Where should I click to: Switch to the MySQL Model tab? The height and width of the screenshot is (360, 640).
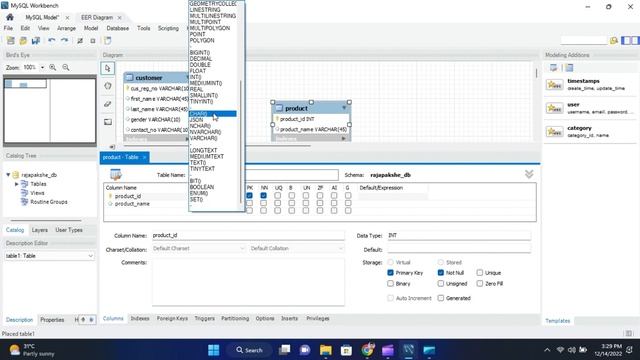(42, 18)
